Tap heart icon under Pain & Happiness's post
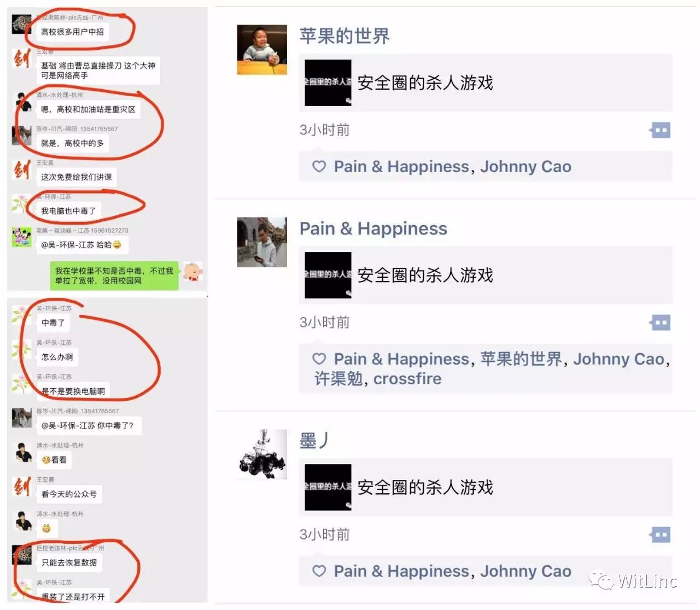This screenshot has width=700, height=610. [319, 359]
